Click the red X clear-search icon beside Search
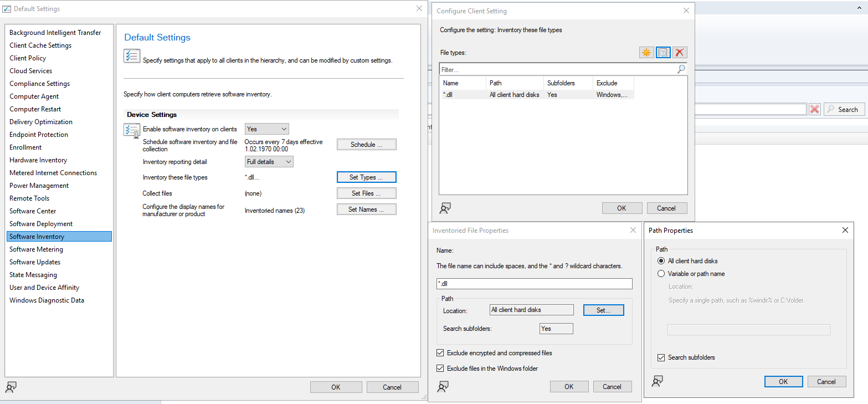Screen dimensions: 868x404 [814, 109]
